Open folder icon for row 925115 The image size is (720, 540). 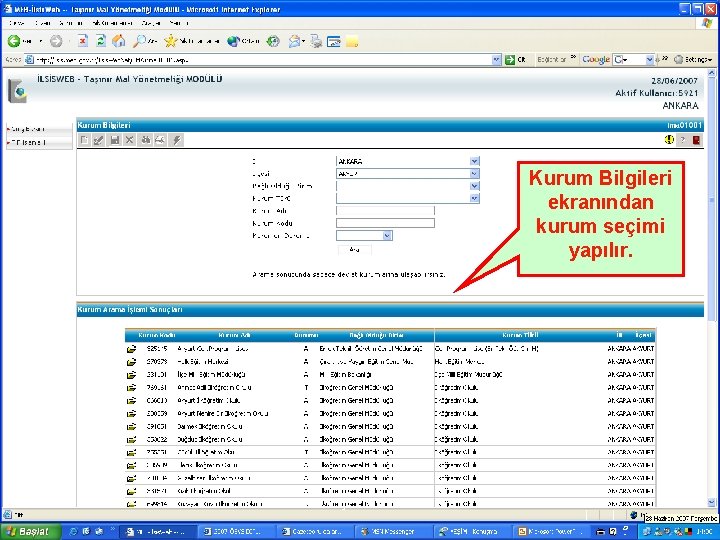coord(131,349)
